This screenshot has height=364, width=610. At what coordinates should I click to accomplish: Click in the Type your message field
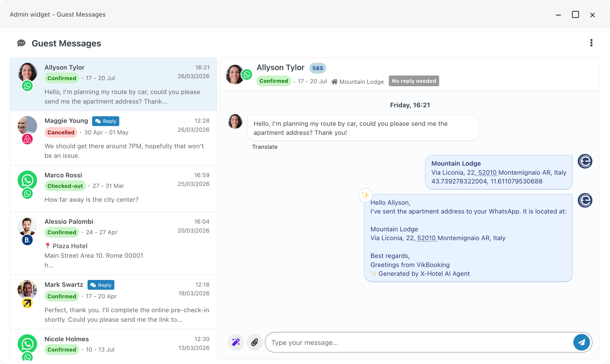point(417,343)
